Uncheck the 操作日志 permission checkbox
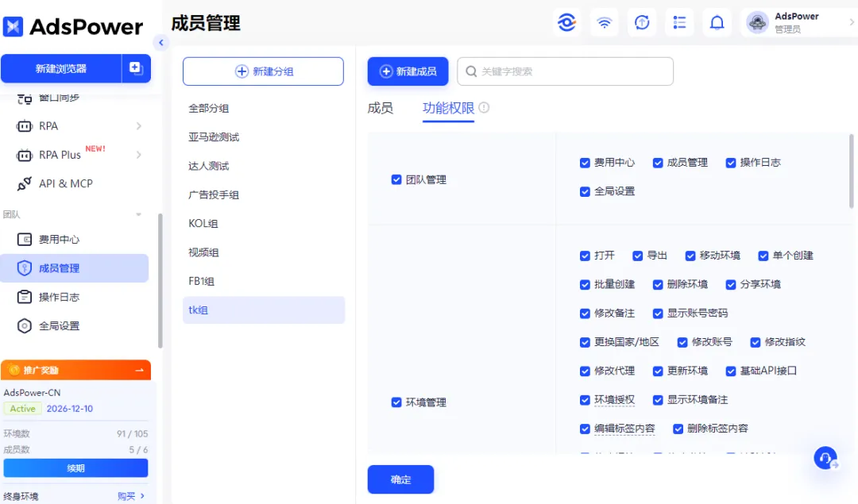The height and width of the screenshot is (504, 858). tap(731, 163)
